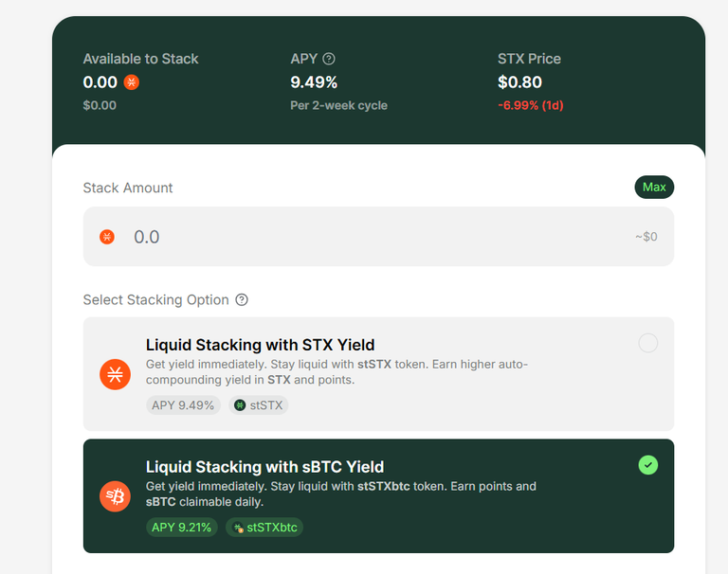This screenshot has width=728, height=574.
Task: Click the APY 9.49% badge
Action: 183,405
